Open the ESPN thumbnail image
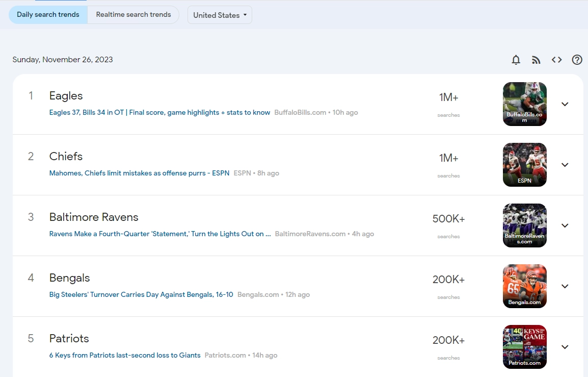588x377 pixels. (x=525, y=165)
